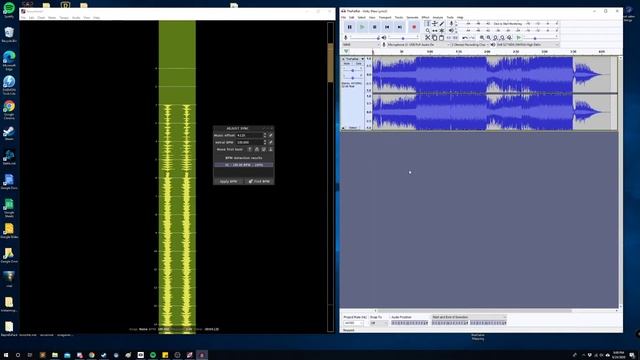Open Audacity Tracks menu
640x360 pixels.
click(399, 18)
